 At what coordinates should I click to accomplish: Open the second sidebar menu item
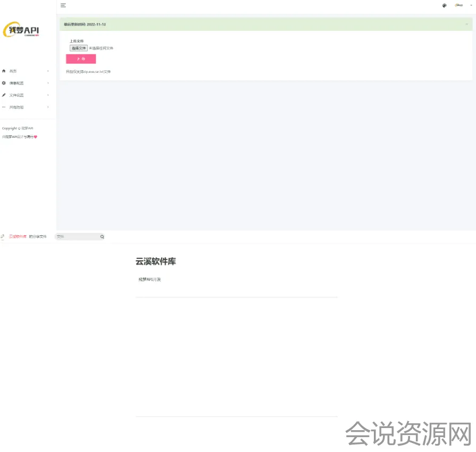coord(16,83)
